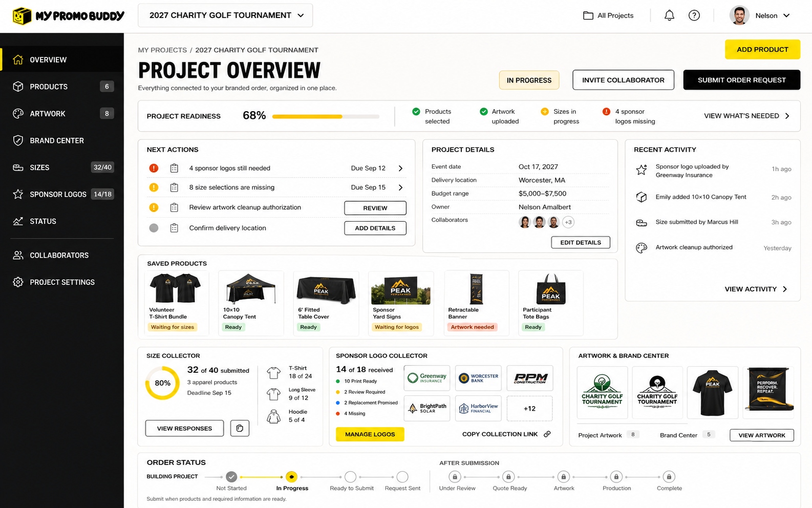Click the Hoodie icon in Size Collector
The height and width of the screenshot is (508, 812).
coord(274,416)
